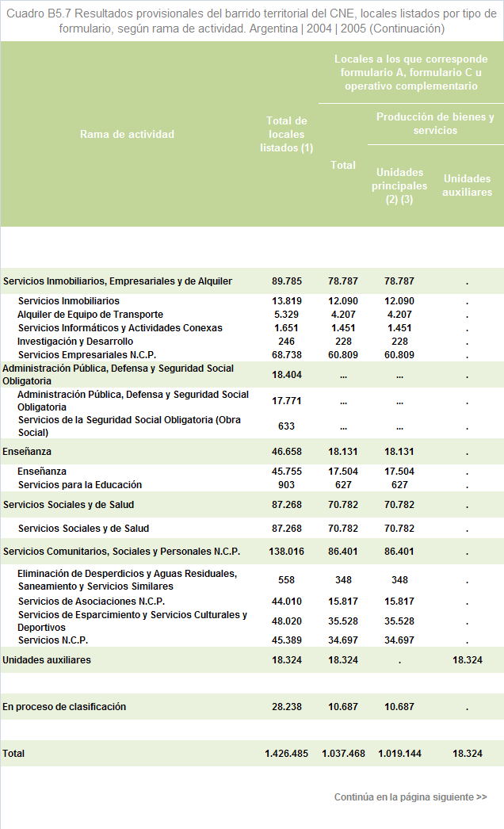Select 'En proceso de clasificación' row label

point(64,707)
